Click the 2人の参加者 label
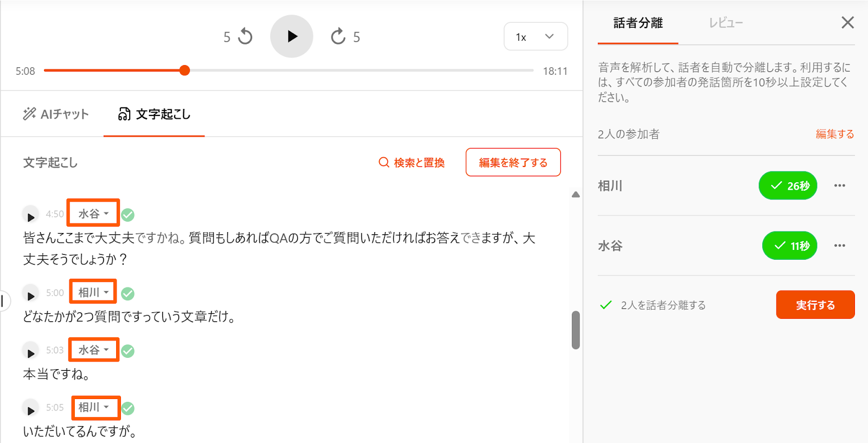The image size is (868, 443). pos(629,134)
